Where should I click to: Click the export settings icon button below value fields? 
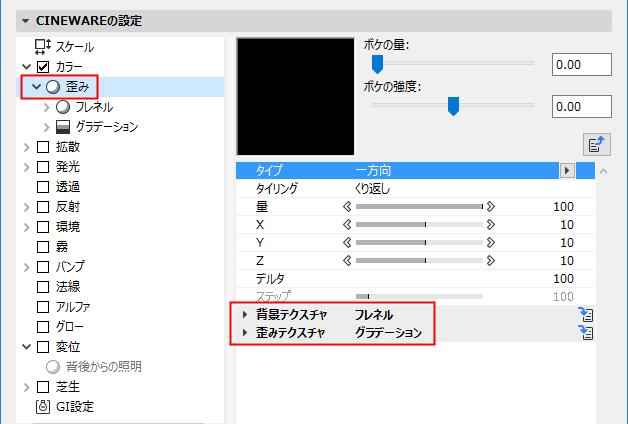coord(597,144)
